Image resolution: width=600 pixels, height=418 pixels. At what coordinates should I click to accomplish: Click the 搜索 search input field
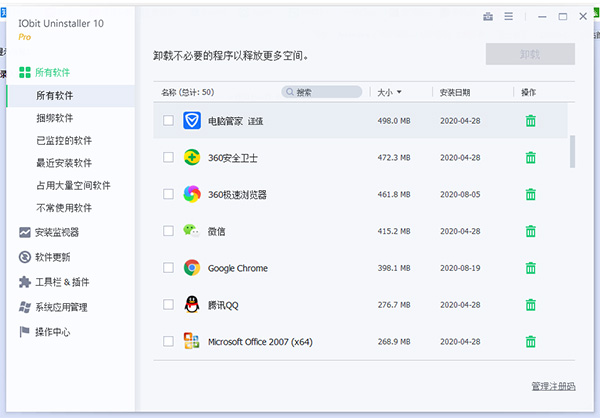(322, 92)
